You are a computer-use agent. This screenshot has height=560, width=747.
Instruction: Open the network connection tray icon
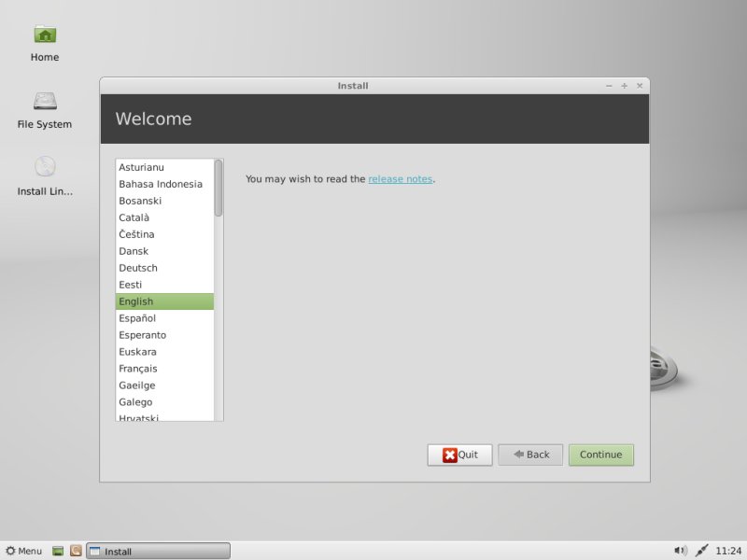coord(701,551)
